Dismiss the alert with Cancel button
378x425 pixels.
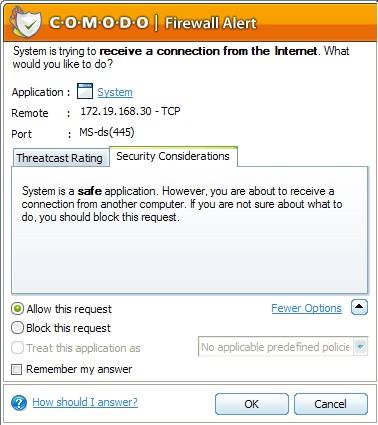[331, 404]
